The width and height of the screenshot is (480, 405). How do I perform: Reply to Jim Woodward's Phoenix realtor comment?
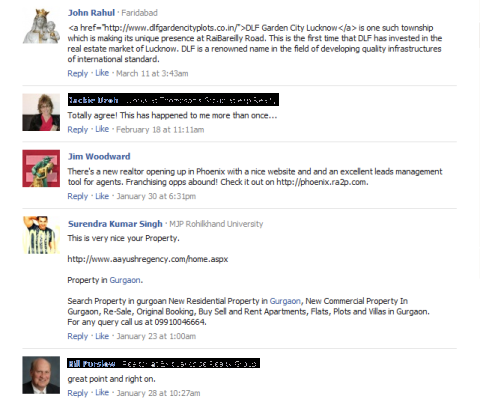pyautogui.click(x=78, y=196)
